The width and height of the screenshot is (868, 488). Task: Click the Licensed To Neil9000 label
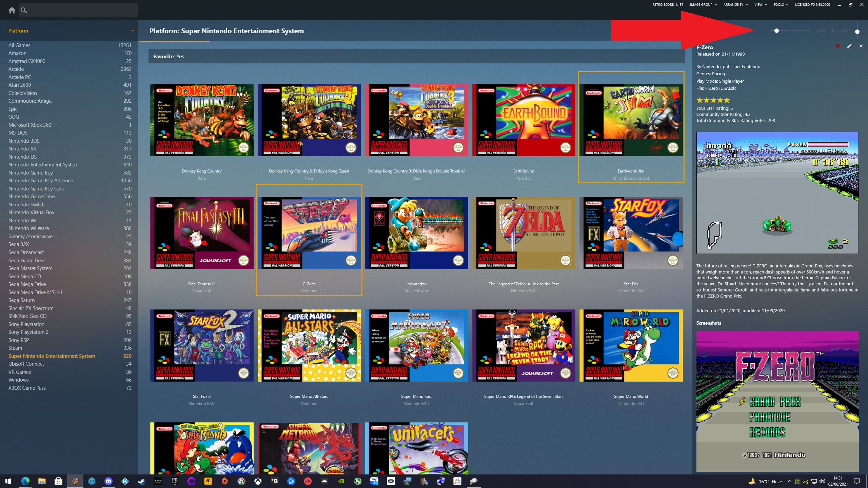click(x=812, y=5)
